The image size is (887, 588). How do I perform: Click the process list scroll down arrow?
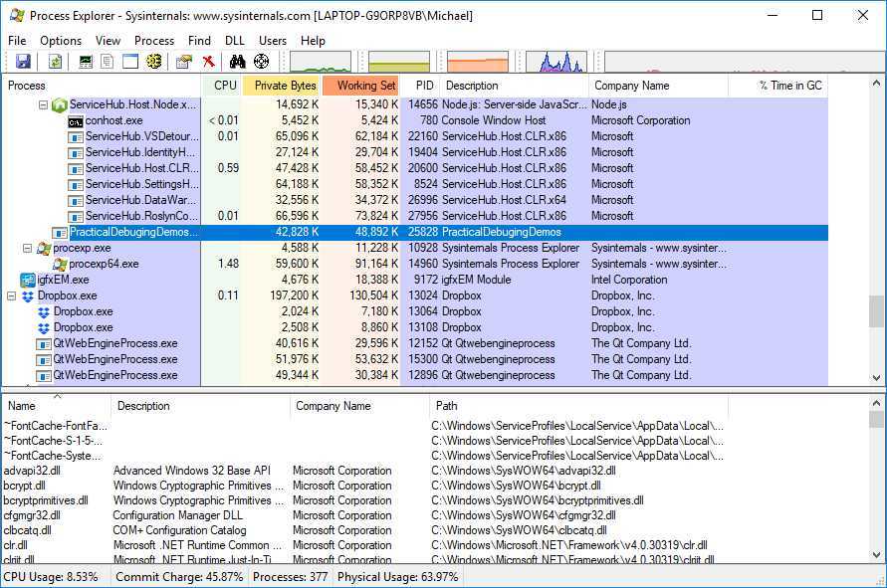click(x=876, y=378)
